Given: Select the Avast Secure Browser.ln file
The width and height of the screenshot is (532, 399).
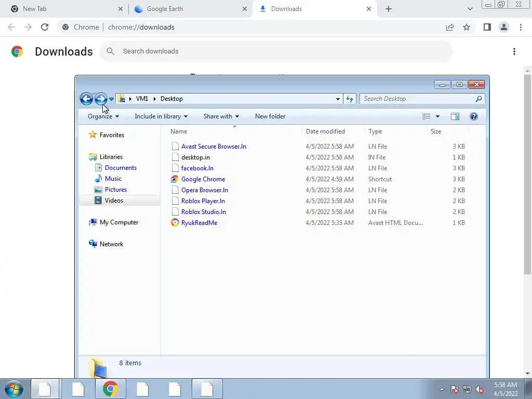Looking at the screenshot, I should tap(214, 147).
